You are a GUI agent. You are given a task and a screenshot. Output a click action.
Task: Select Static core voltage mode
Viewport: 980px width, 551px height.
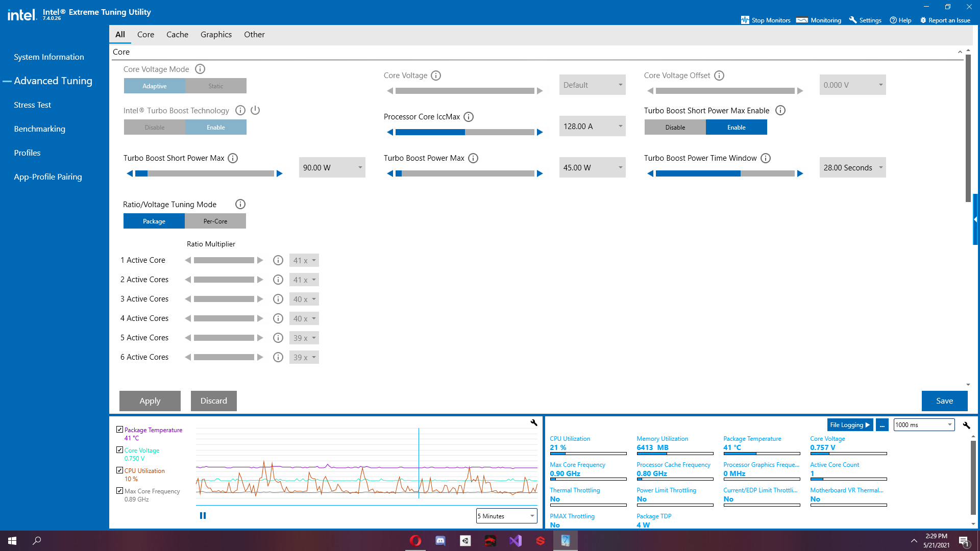216,86
